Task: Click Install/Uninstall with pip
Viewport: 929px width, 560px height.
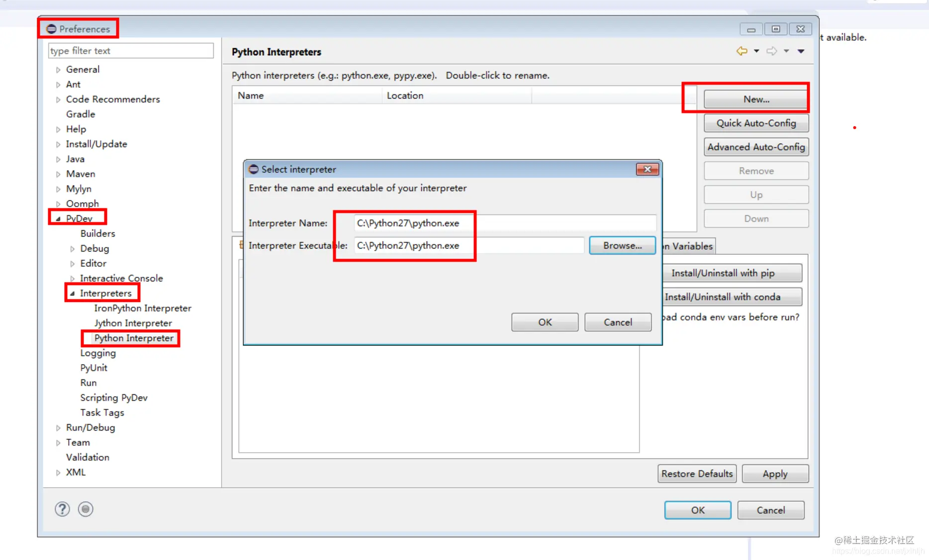Action: point(732,273)
